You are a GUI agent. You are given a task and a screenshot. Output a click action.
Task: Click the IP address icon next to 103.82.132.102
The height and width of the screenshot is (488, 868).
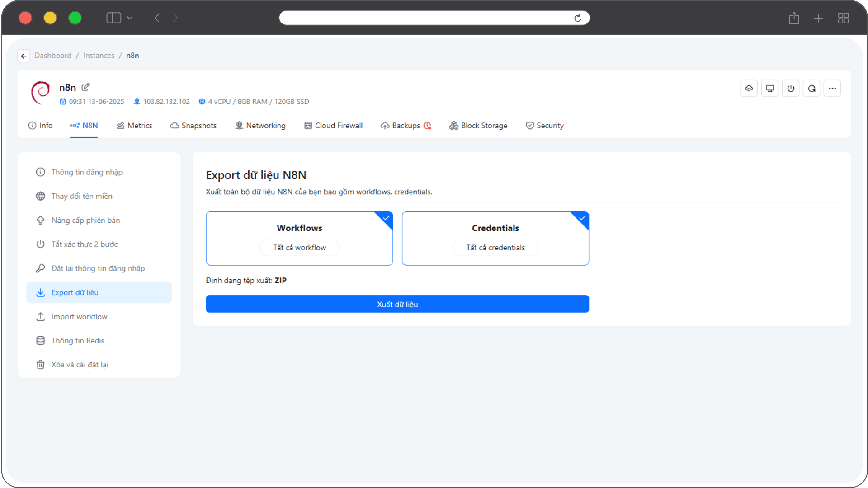coord(137,102)
